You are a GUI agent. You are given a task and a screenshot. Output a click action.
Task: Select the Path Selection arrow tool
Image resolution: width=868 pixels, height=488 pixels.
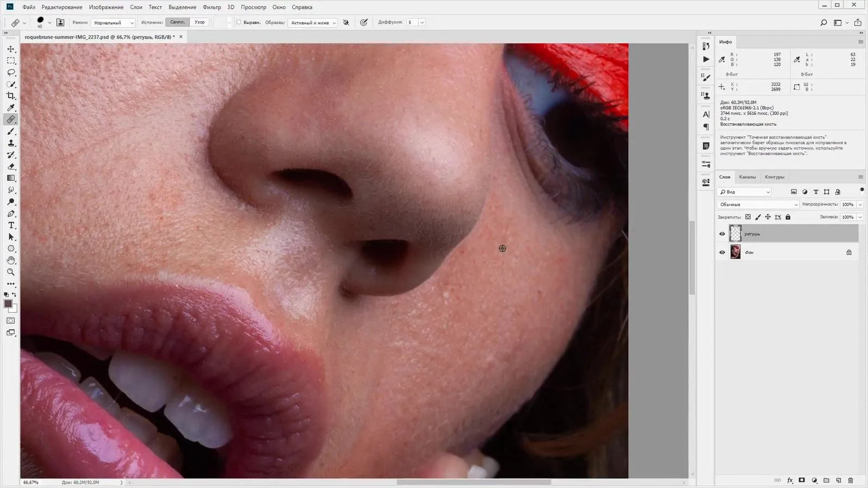pos(11,237)
